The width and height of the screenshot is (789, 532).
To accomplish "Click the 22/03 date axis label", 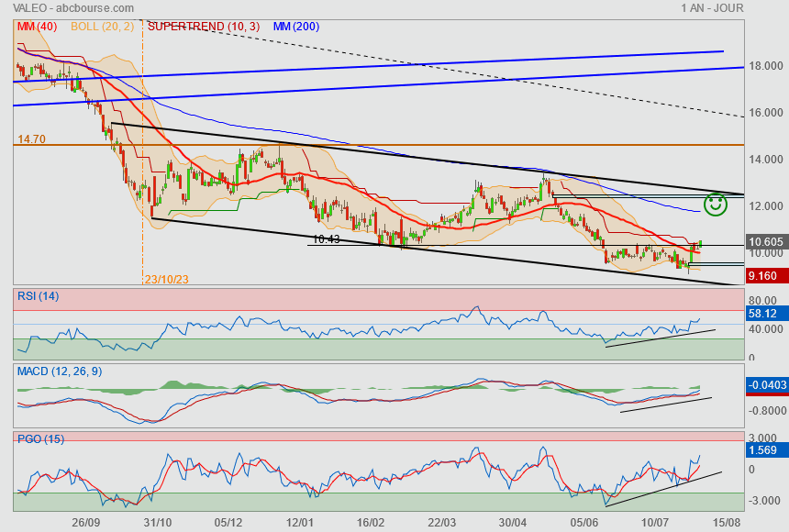I will coord(441,523).
